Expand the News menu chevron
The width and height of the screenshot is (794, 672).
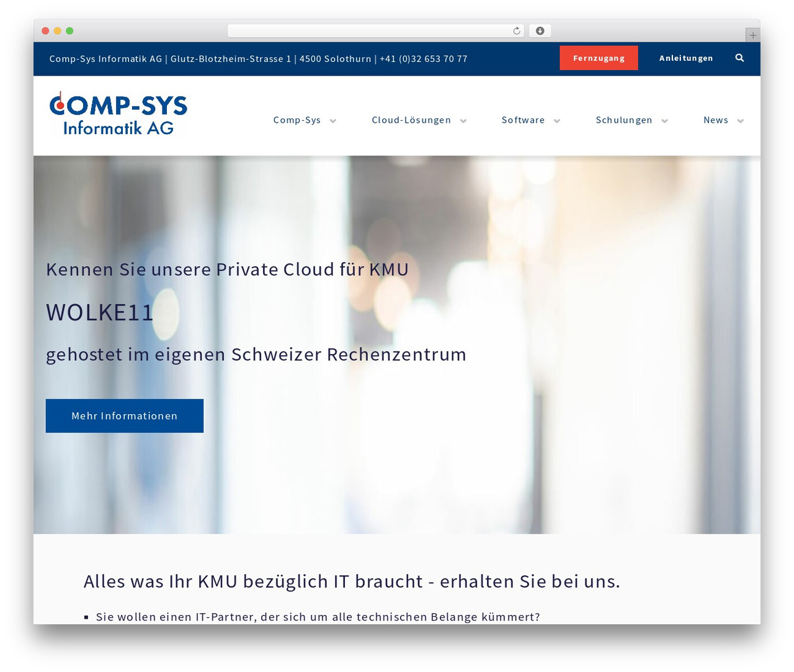[740, 121]
